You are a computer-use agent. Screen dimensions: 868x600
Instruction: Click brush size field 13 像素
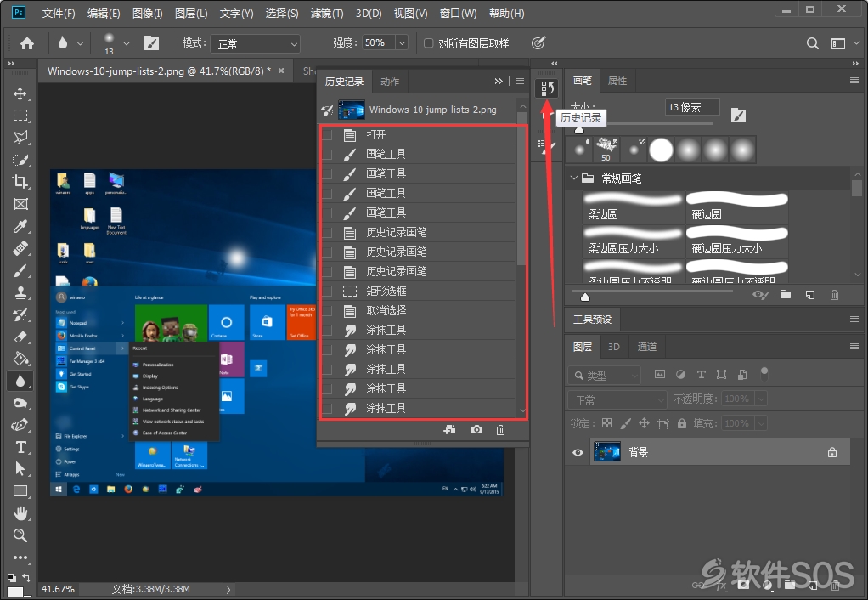click(692, 107)
